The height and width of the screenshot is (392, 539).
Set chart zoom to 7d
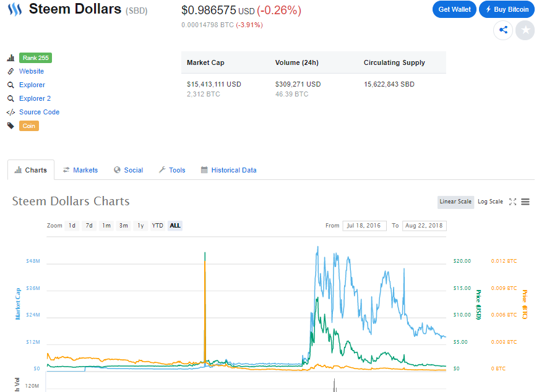click(x=89, y=226)
